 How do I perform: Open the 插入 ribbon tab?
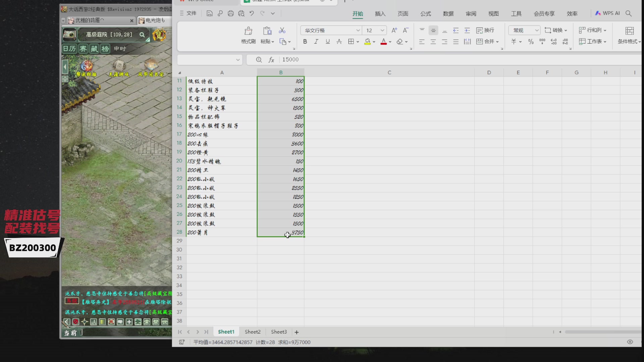[x=380, y=14]
